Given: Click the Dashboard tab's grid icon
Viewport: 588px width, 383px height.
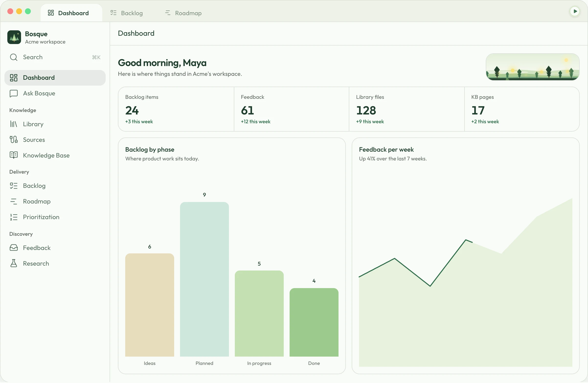Looking at the screenshot, I should (x=51, y=13).
